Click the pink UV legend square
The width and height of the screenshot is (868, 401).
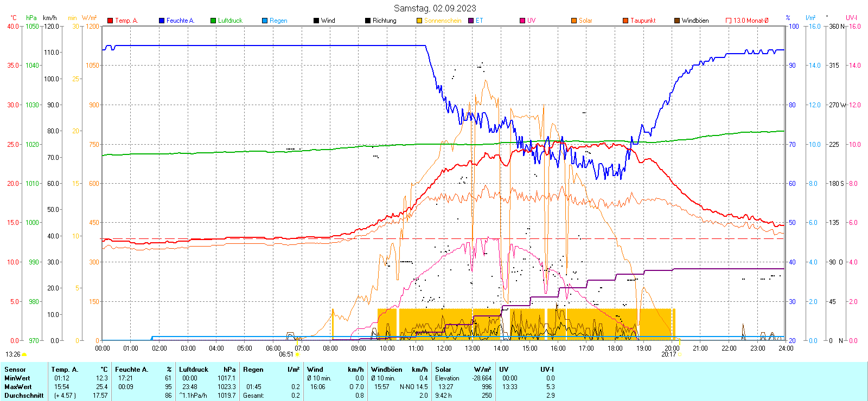pos(522,21)
